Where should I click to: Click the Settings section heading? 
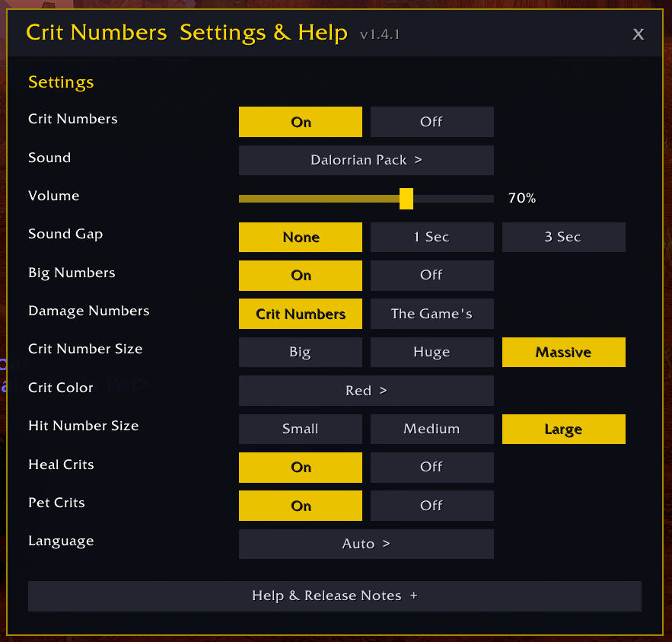61,82
